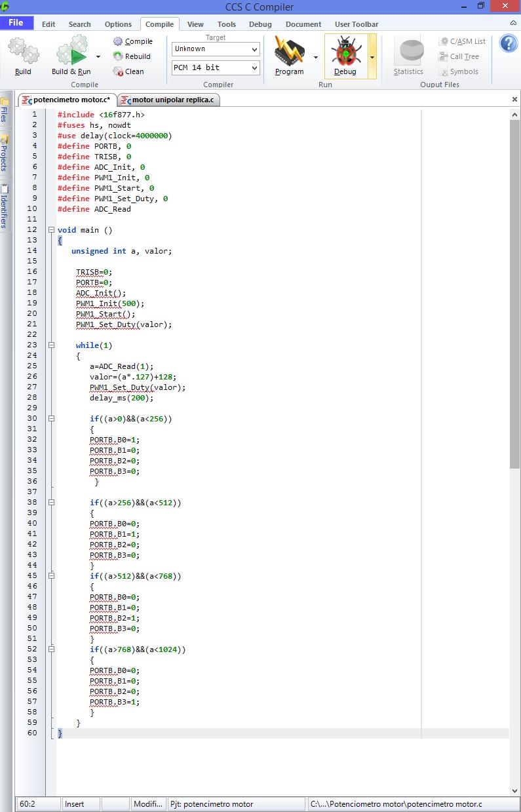Open the Files side panel

coord(4,109)
